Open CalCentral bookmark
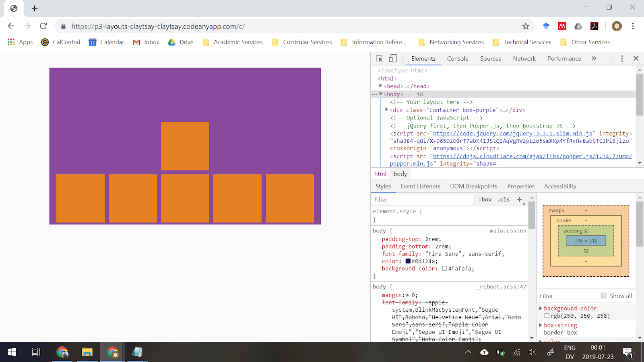Screen dimensions: 644x362 (61, 42)
